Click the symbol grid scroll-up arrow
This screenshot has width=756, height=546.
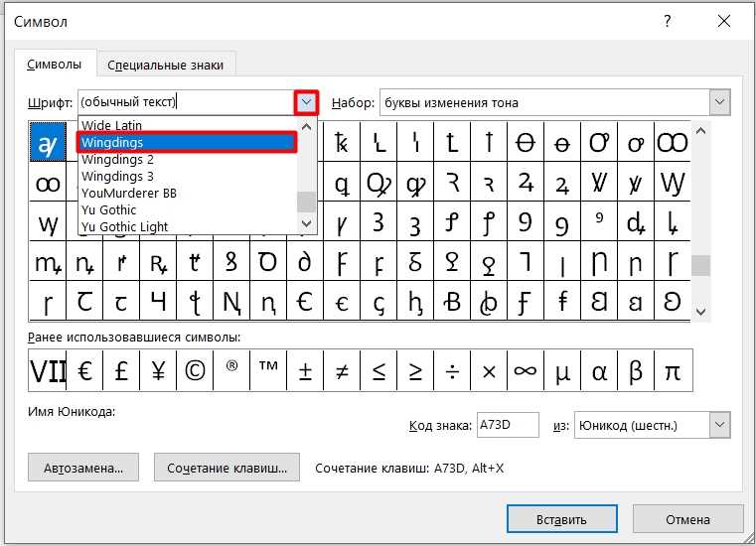tap(701, 131)
